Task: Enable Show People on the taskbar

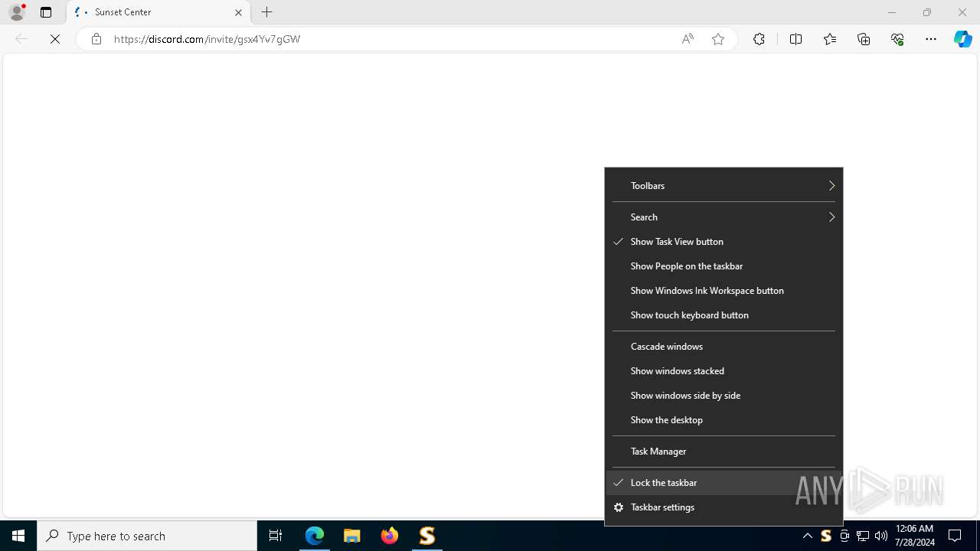Action: pos(724,266)
